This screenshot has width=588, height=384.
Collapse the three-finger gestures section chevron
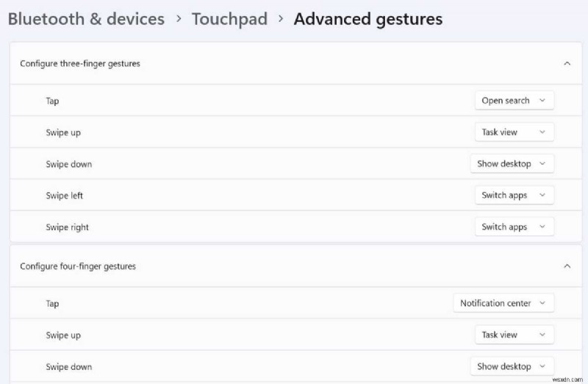(x=567, y=63)
